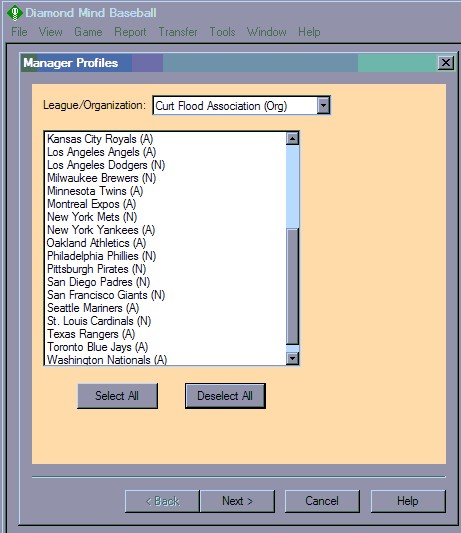The width and height of the screenshot is (461, 533).
Task: Open the Tools menu
Action: pos(222,32)
